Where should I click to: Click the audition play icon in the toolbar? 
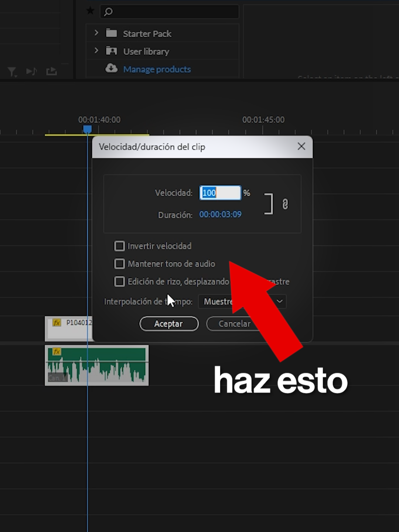pyautogui.click(x=31, y=71)
